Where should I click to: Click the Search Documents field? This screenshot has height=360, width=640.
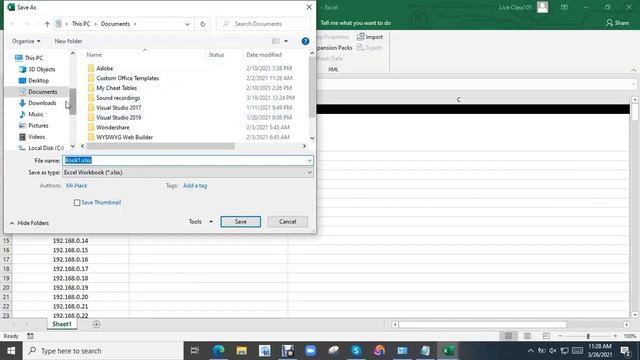point(263,24)
